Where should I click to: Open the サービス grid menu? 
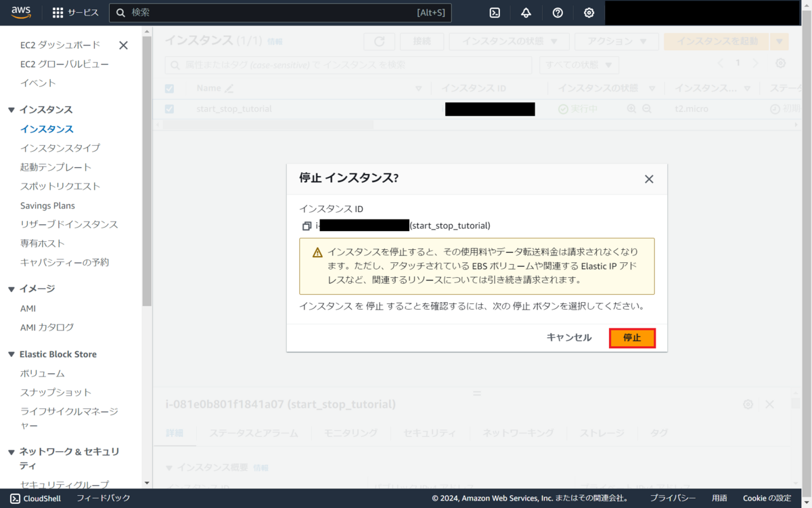point(75,13)
